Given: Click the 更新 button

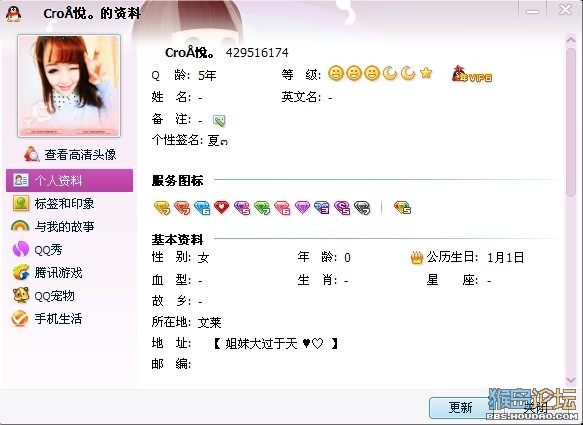Looking at the screenshot, I should click(460, 408).
